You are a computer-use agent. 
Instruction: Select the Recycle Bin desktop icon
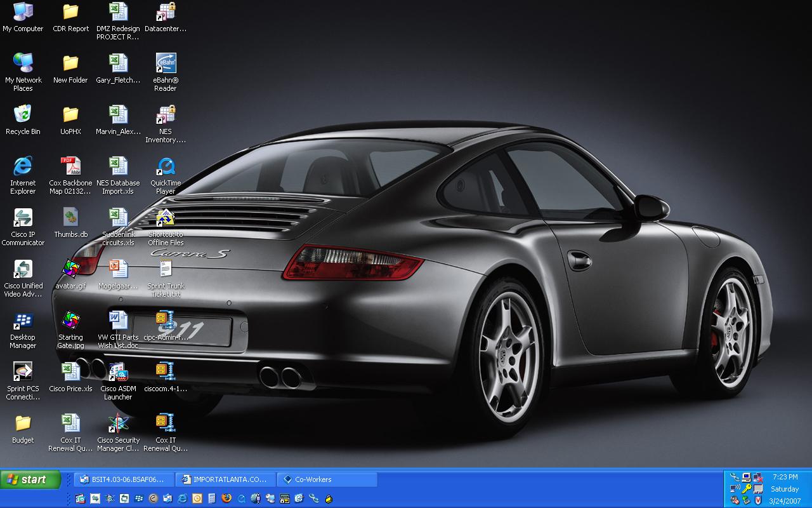[23, 116]
